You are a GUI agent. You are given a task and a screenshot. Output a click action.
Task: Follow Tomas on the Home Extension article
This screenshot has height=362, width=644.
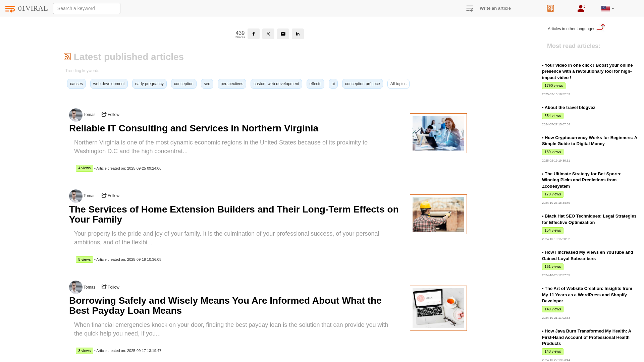(x=111, y=196)
